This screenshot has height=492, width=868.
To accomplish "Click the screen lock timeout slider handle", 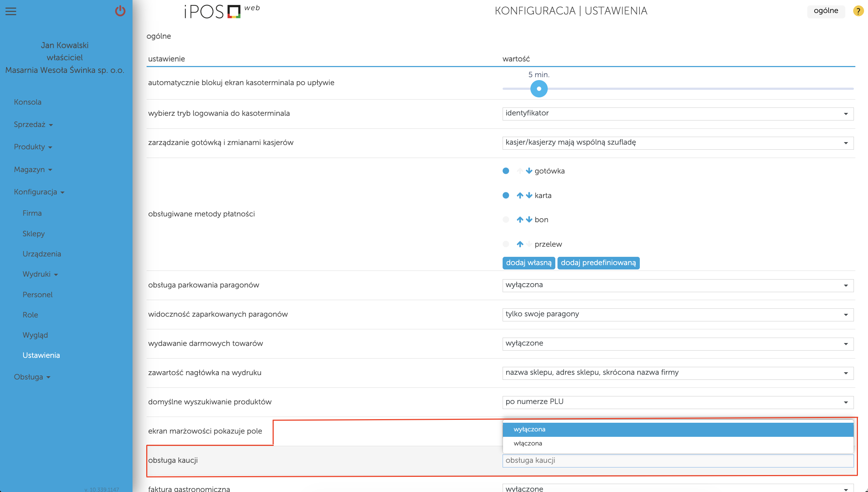I will (539, 89).
